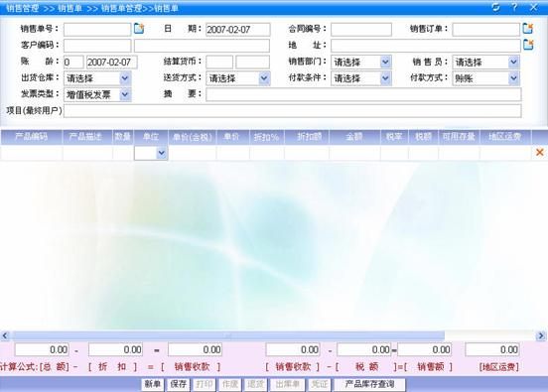
Task: Click the 金额 column header
Action: click(354, 137)
